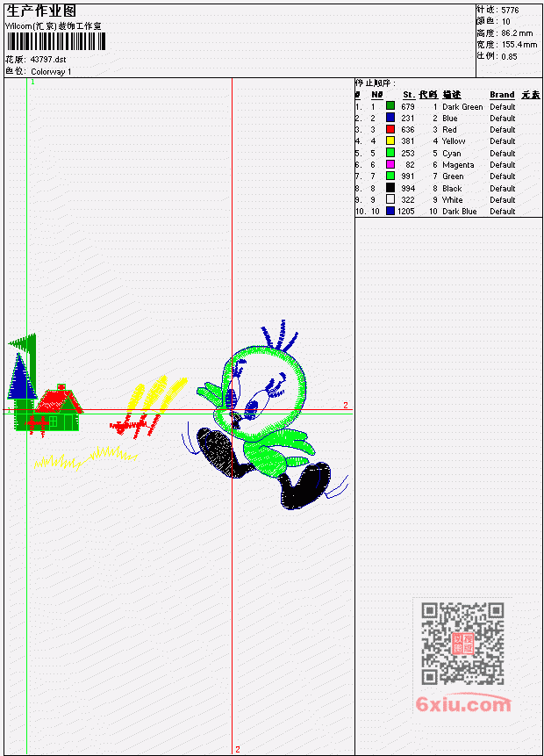Pick the Red color swatch in row 3
Viewport: 544px width, 756px height.
tap(390, 129)
